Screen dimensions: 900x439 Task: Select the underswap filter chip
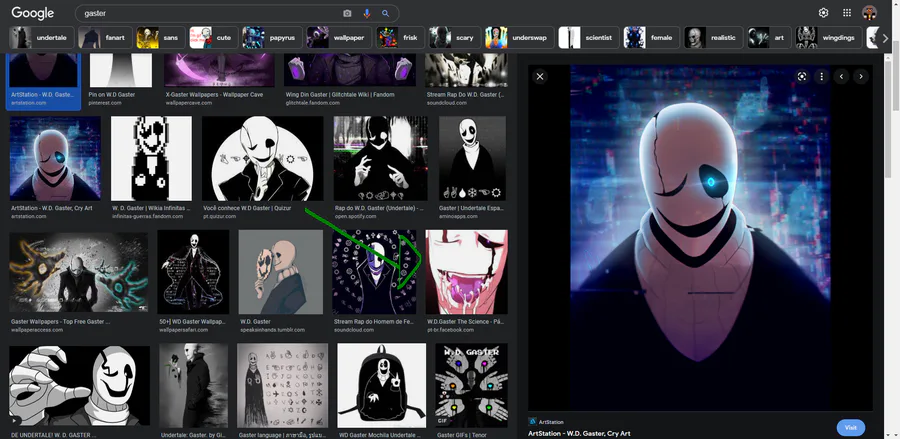[519, 38]
